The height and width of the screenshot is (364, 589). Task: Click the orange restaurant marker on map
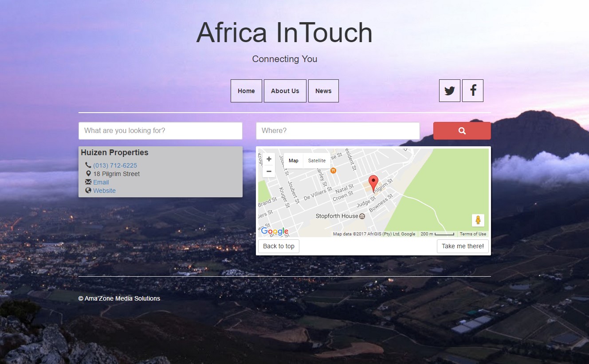pyautogui.click(x=333, y=170)
